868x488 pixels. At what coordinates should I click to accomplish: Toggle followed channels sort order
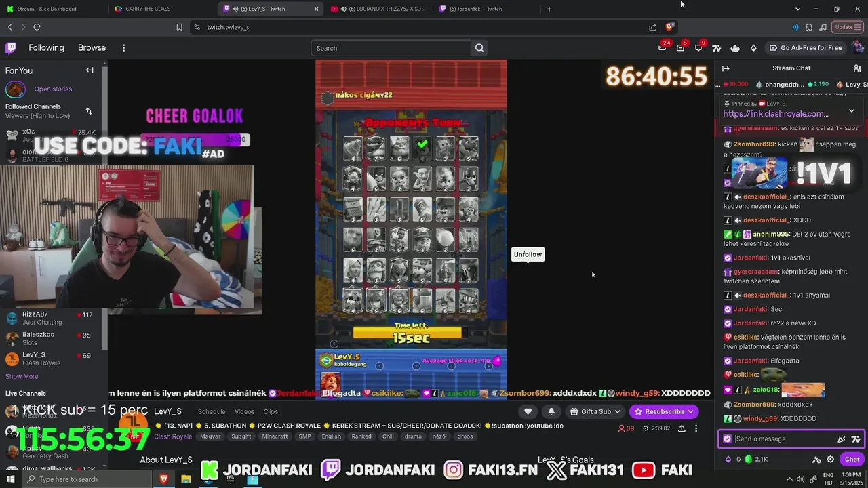(x=88, y=111)
